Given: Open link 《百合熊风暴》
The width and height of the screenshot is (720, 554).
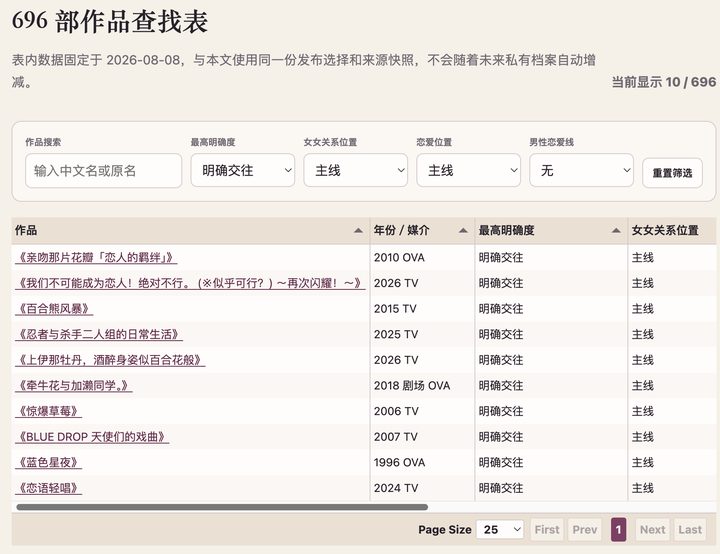Looking at the screenshot, I should [x=54, y=309].
